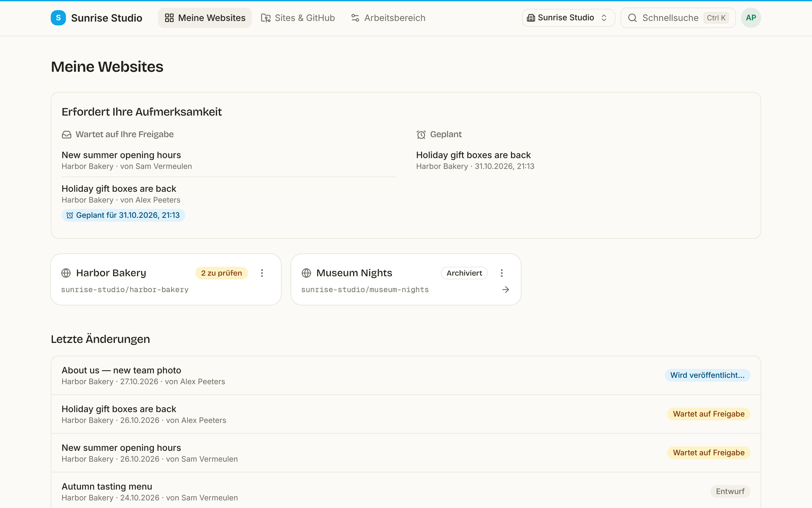The image size is (812, 508).
Task: Click the globe icon on Museum Nights card
Action: click(x=306, y=273)
